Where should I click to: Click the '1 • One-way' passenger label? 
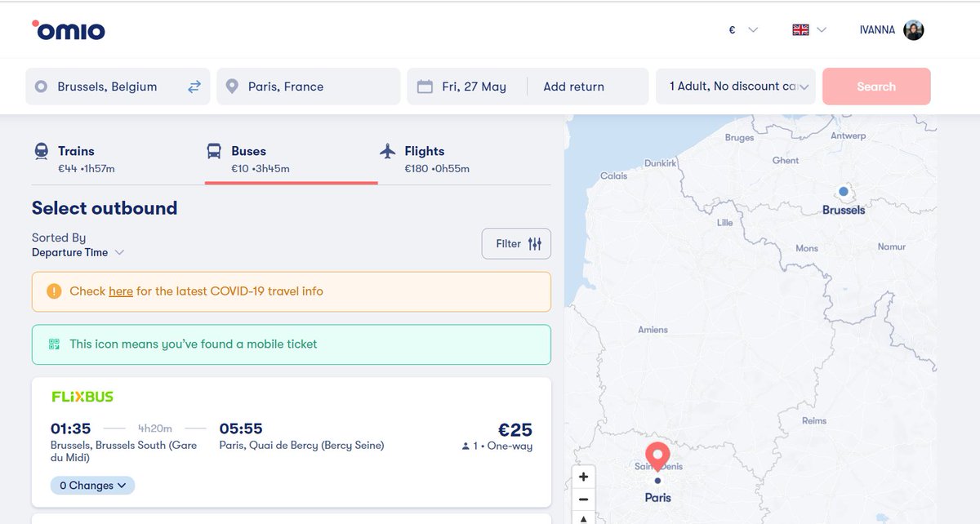(x=497, y=446)
